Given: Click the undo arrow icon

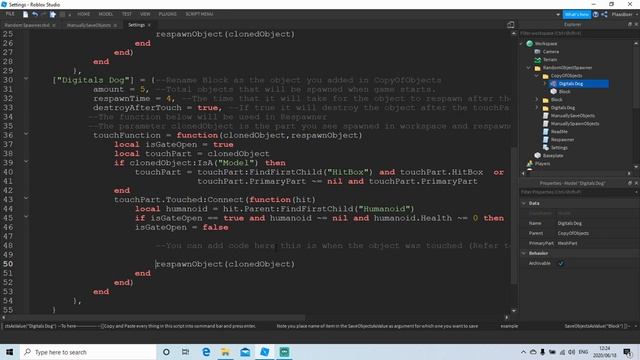Looking at the screenshot, I should click(x=35, y=14).
